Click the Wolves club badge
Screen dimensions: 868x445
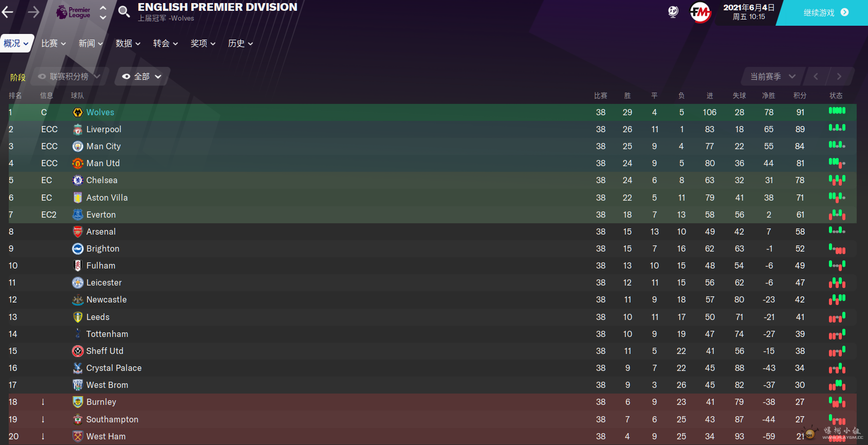pos(78,112)
